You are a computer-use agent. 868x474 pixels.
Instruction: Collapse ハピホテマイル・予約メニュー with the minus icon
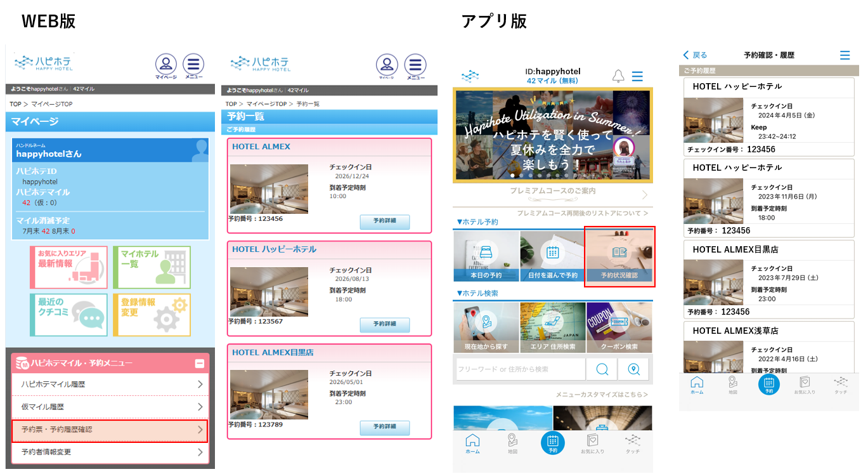tap(199, 364)
